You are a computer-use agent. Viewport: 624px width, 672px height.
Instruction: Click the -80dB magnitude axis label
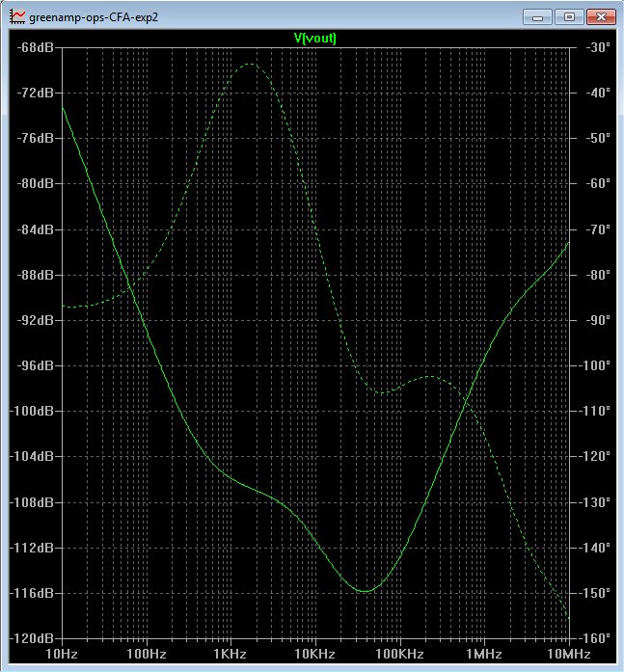(x=35, y=183)
